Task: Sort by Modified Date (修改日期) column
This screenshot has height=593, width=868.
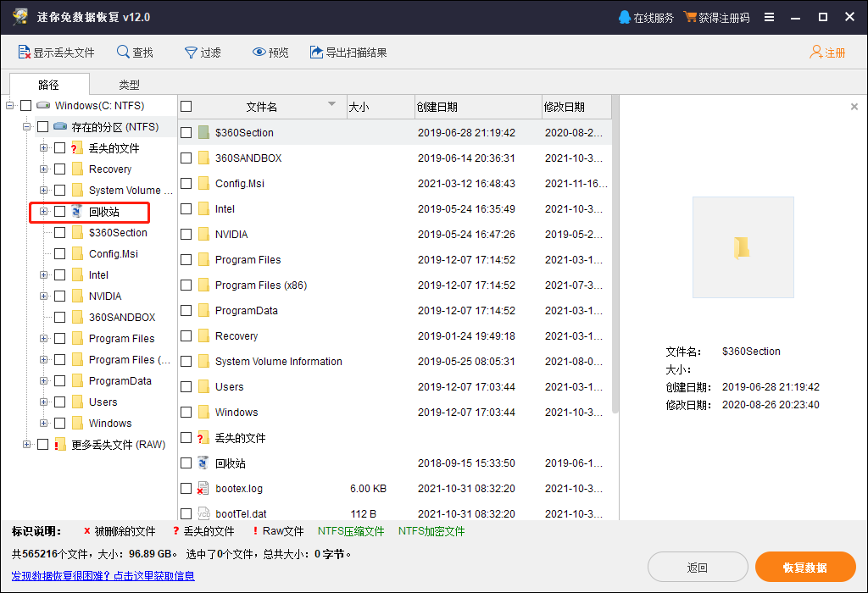Action: click(x=576, y=107)
